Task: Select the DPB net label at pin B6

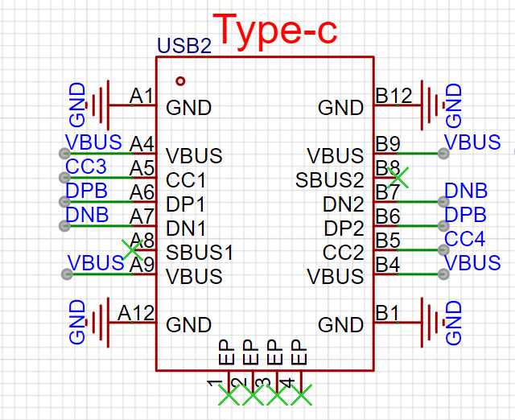Action: tap(465, 215)
